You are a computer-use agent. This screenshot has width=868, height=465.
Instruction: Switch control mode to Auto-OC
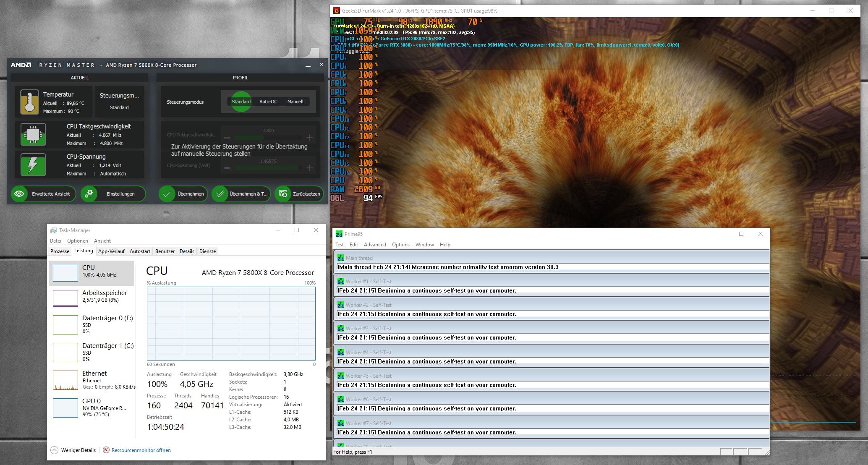(268, 102)
